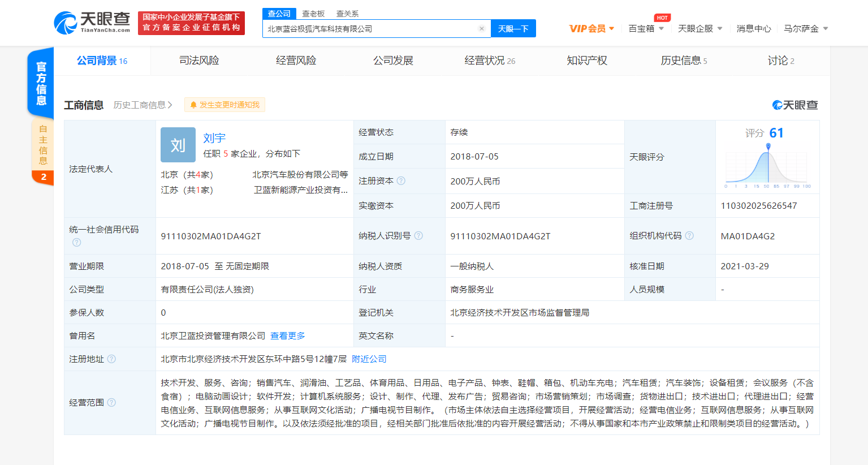
Task: Open the 经营范围 help question-mark icon
Action: tap(111, 403)
